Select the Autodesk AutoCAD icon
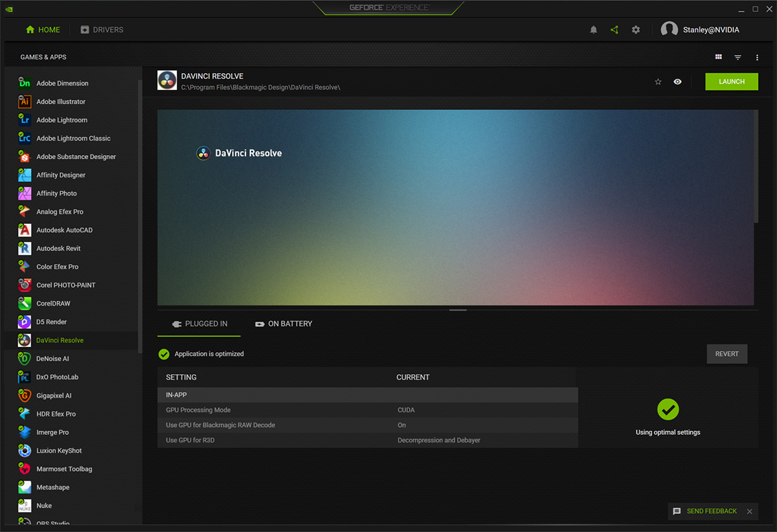777x532 pixels. [x=25, y=230]
